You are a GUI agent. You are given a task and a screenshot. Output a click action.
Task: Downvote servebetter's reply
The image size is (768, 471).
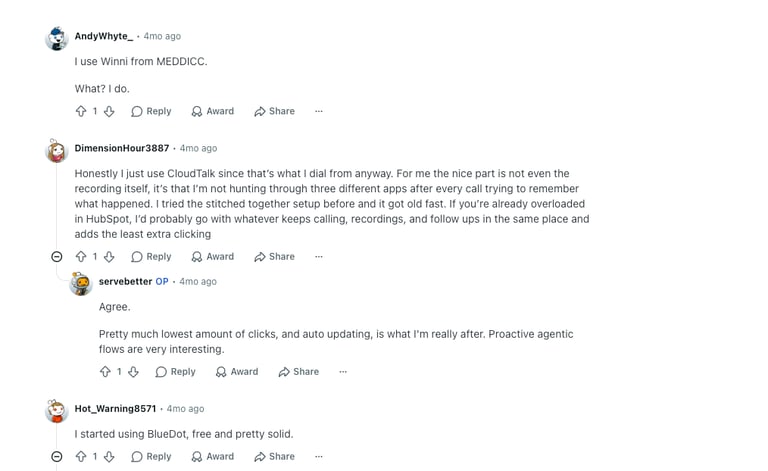[x=133, y=372]
